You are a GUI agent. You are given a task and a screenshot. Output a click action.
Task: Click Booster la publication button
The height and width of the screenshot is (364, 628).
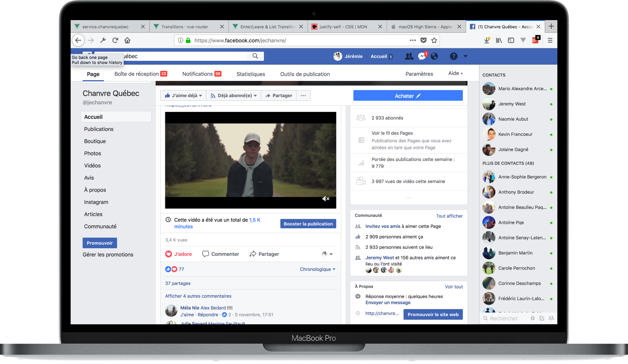308,224
